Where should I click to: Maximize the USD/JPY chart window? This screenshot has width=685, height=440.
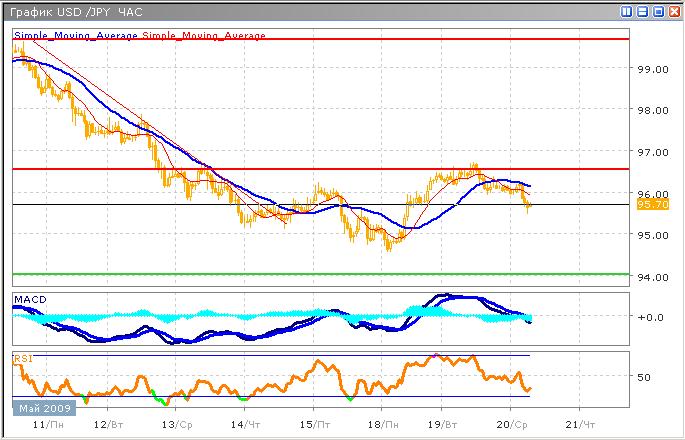pyautogui.click(x=656, y=11)
